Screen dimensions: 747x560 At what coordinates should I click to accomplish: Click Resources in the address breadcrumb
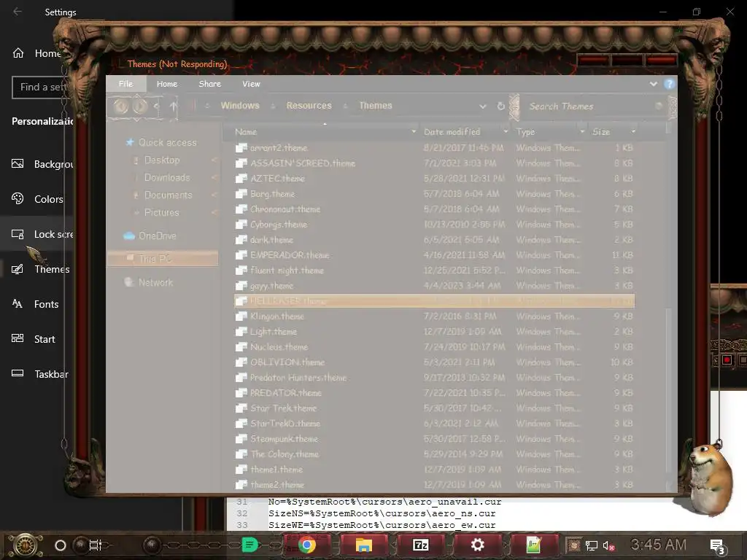tap(309, 106)
